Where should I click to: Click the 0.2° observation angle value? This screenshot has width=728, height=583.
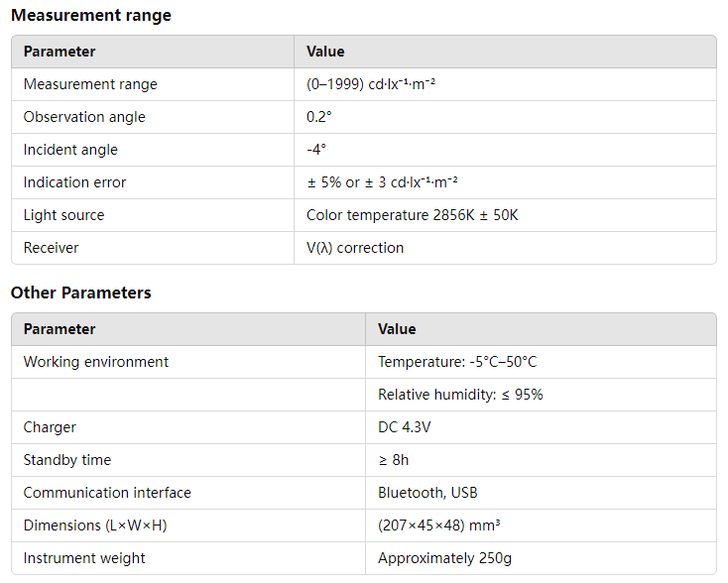[319, 117]
